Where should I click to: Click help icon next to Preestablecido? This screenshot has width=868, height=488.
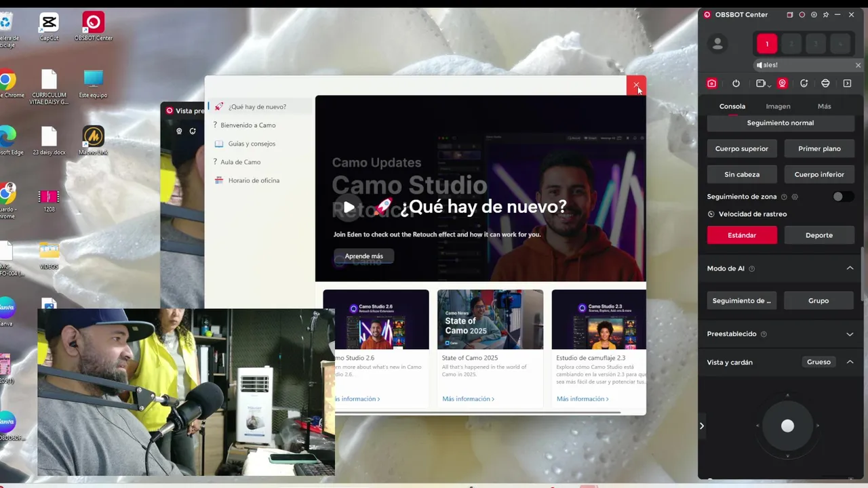(x=764, y=334)
